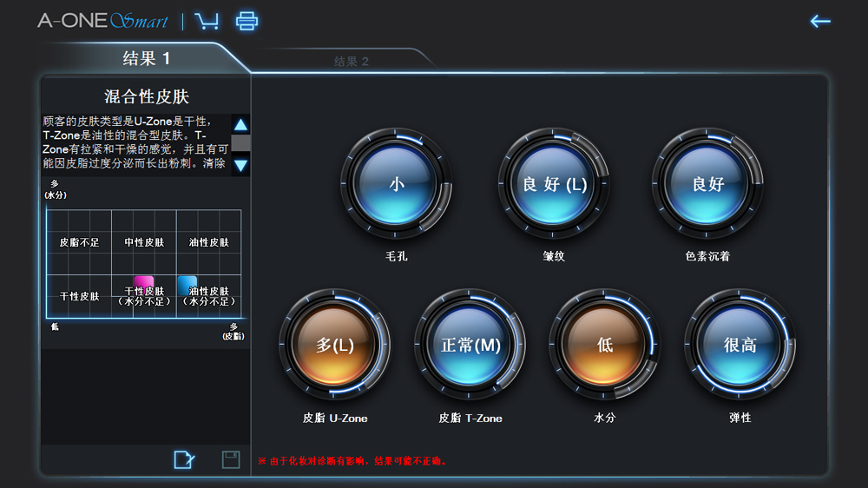Screen dimensions: 868x488
Task: Click the 中性皮肤 cell in chart
Action: 144,242
